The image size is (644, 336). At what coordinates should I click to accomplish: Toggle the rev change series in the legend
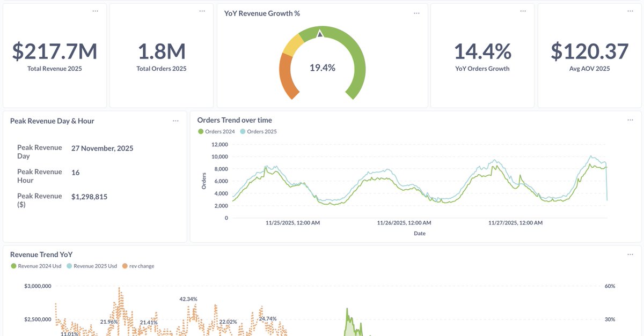(x=141, y=266)
